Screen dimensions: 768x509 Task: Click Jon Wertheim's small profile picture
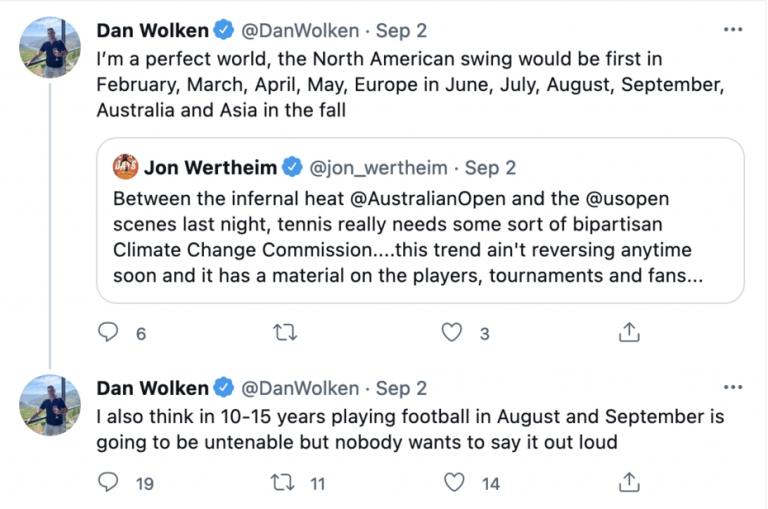[x=125, y=166]
